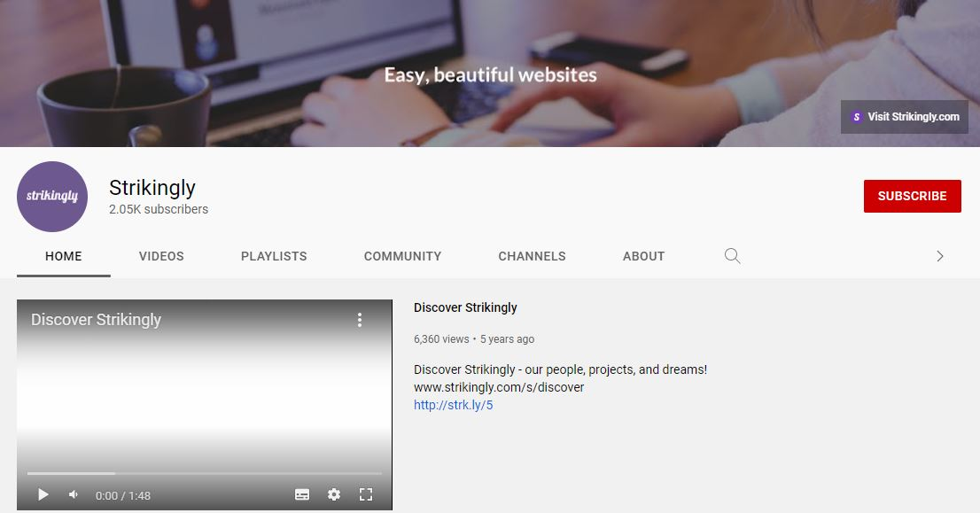Select the Home tab

pyautogui.click(x=64, y=256)
